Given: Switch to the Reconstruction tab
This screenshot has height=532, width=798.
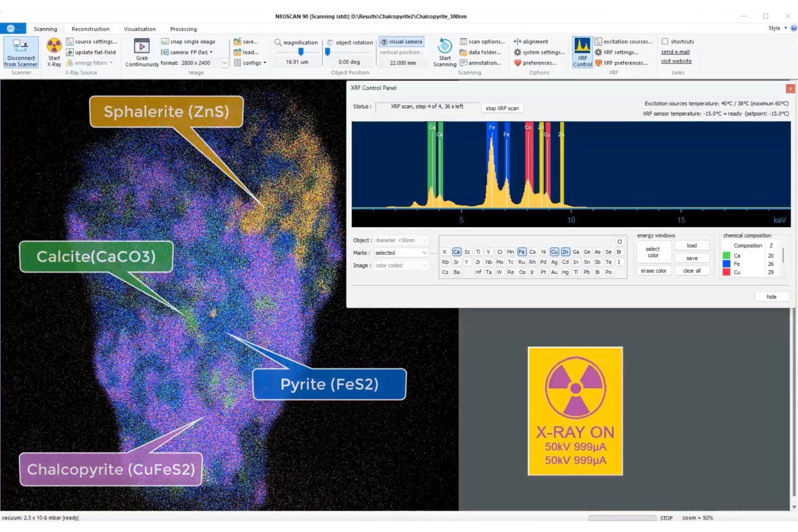Looking at the screenshot, I should pos(90,29).
